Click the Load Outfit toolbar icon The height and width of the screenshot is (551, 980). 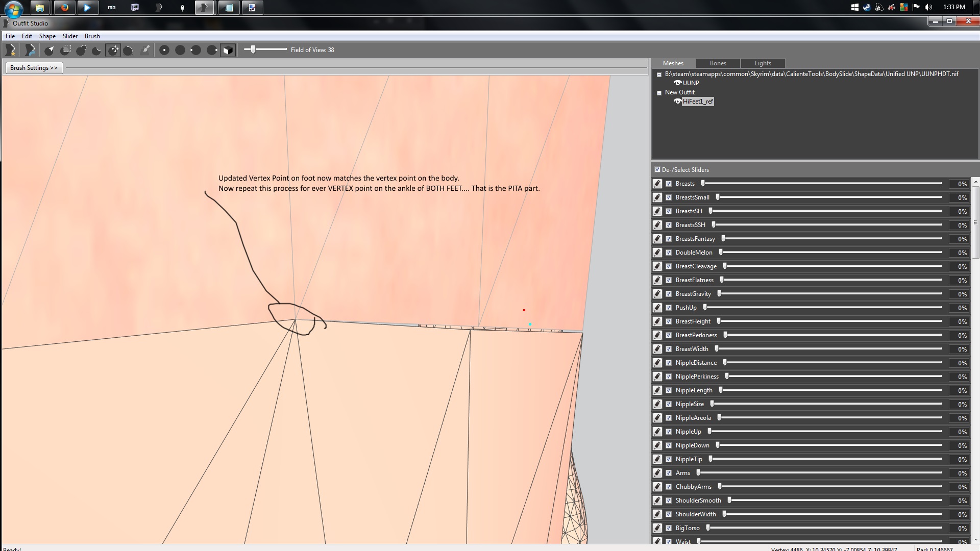30,50
